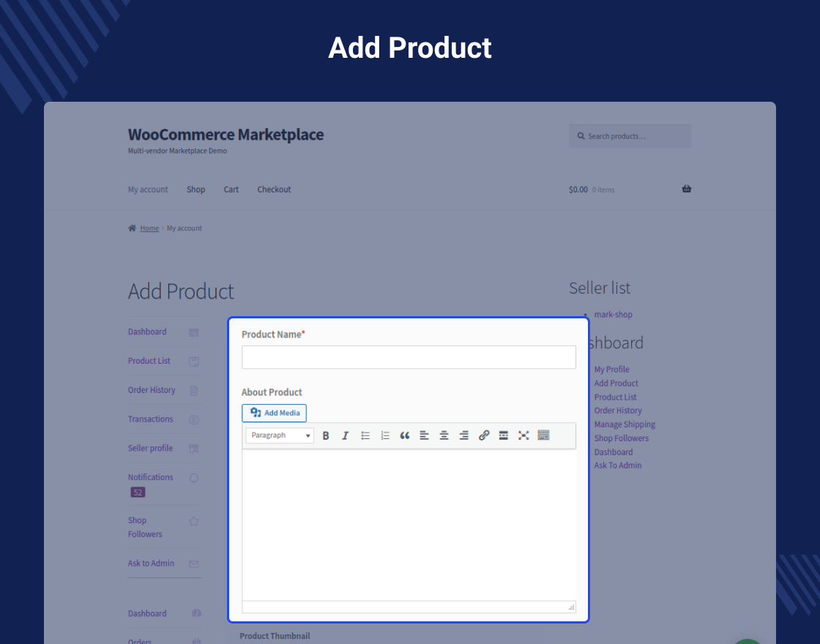Insert a bulleted list
The image size is (820, 644).
pos(365,435)
